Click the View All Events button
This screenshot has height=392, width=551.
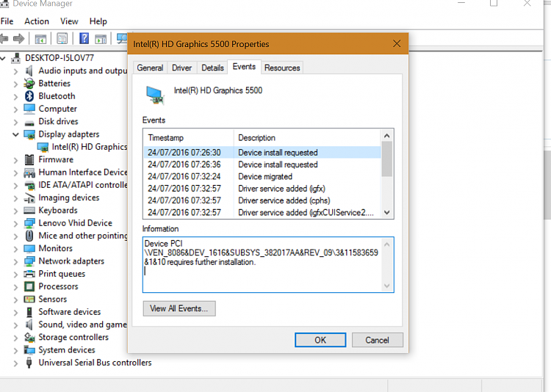click(x=179, y=308)
